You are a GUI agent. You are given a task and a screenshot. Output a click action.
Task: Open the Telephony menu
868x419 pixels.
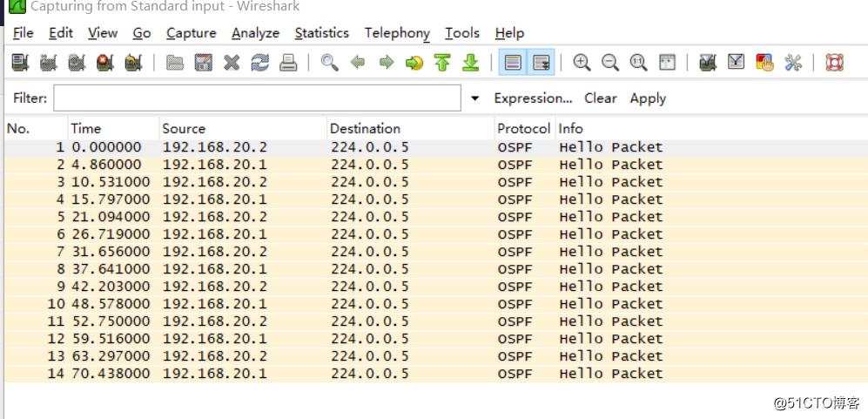click(397, 33)
